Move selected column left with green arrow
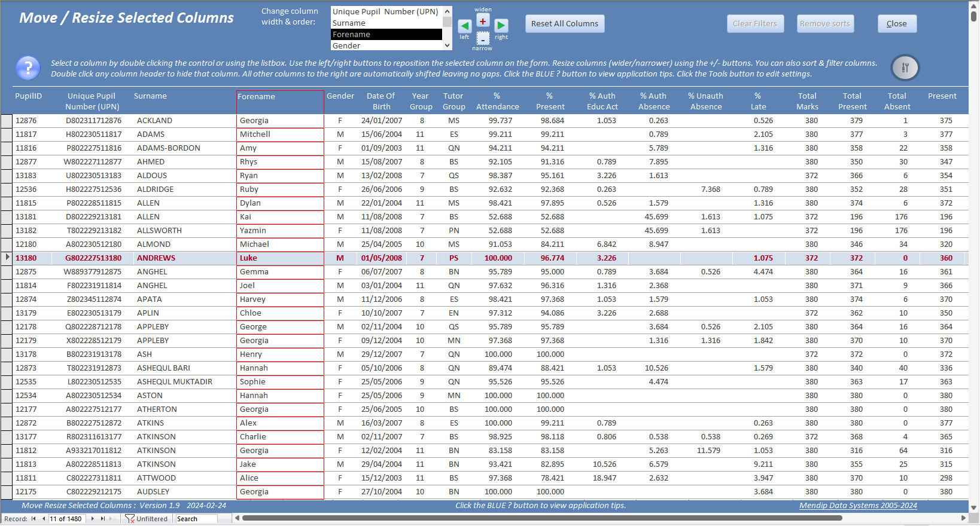Screen dimensions: 980x526 click(x=465, y=26)
